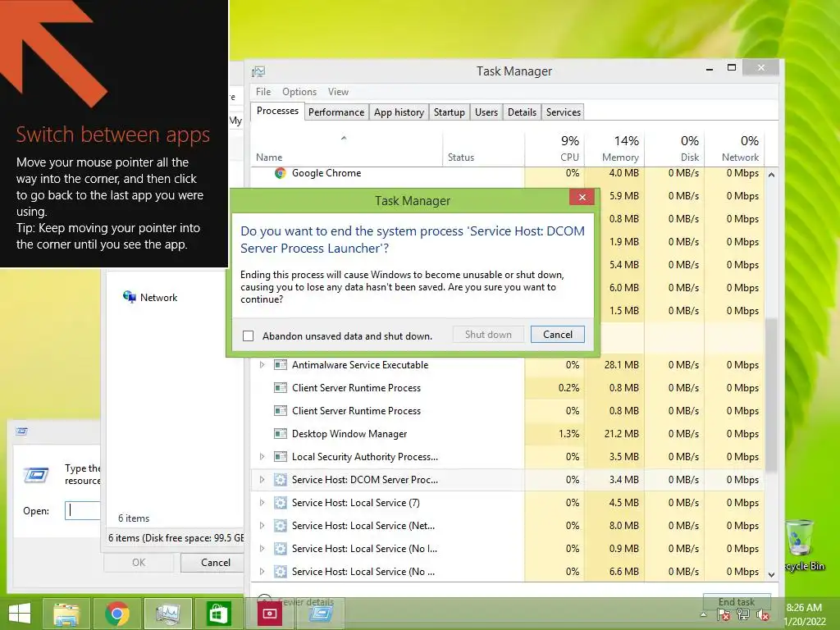Click the process list scrollbar thumb

click(771, 395)
